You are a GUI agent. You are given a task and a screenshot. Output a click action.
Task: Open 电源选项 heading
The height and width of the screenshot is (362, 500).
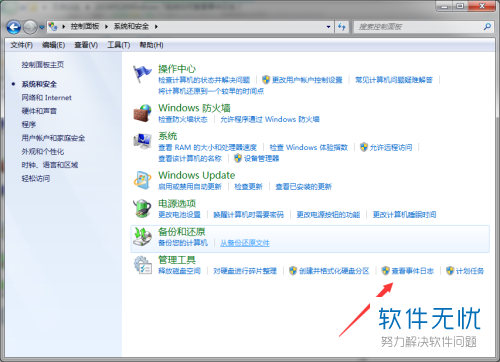point(177,203)
